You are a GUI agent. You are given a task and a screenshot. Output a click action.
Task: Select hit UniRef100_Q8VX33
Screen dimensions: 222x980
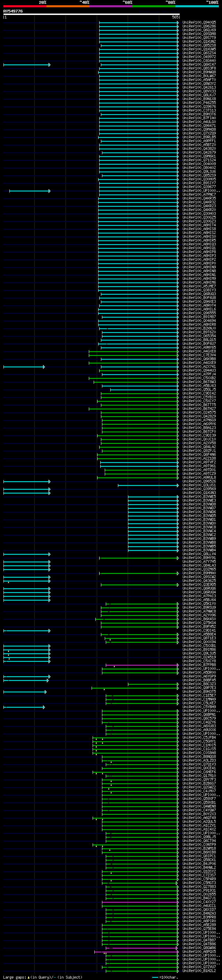coord(199,91)
